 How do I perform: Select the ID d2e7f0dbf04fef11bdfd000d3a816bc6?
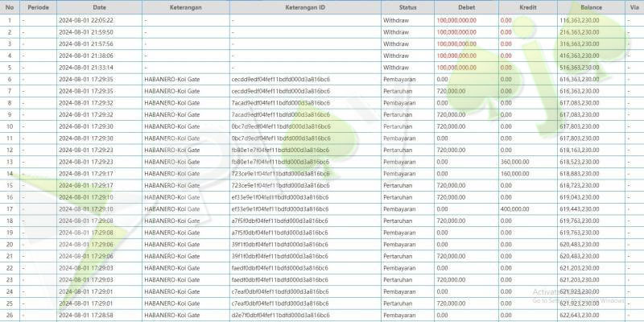(x=279, y=316)
